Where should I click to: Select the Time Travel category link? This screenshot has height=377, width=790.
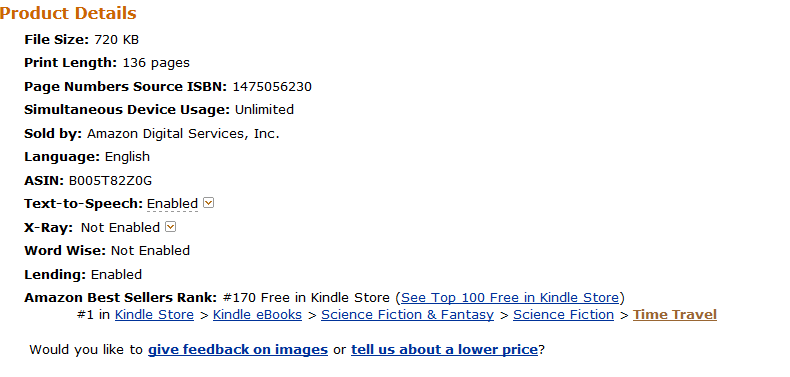click(675, 315)
